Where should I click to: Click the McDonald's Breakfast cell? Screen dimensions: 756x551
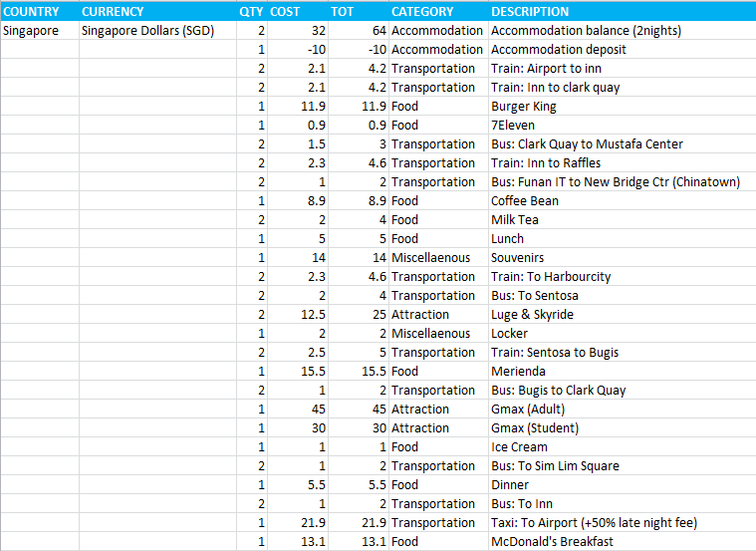(x=622, y=541)
